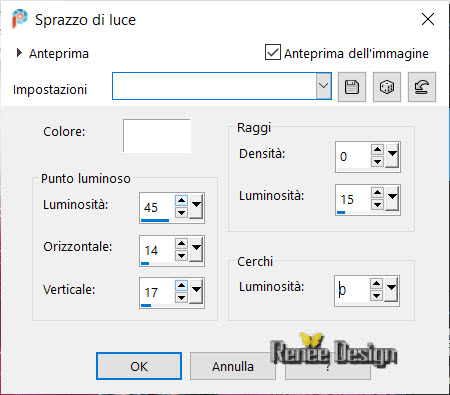Increase Raggi Luminosità with up arrow
This screenshot has width=450, height=395.
pos(377,192)
